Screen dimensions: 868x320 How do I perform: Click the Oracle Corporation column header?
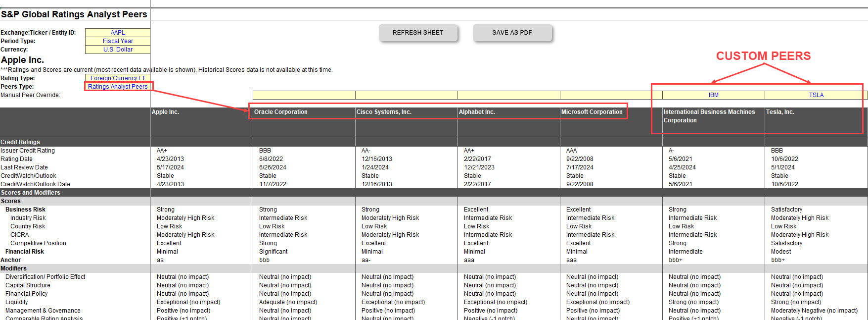pyautogui.click(x=304, y=122)
